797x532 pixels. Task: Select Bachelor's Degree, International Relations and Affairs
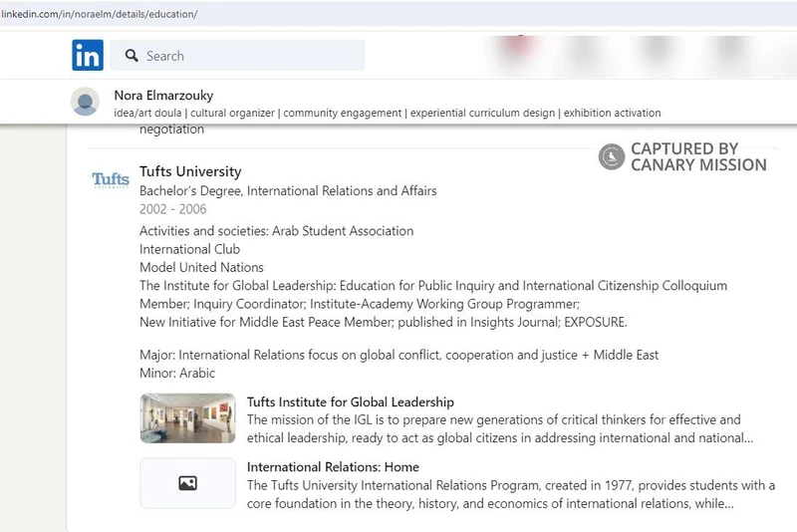click(x=288, y=191)
